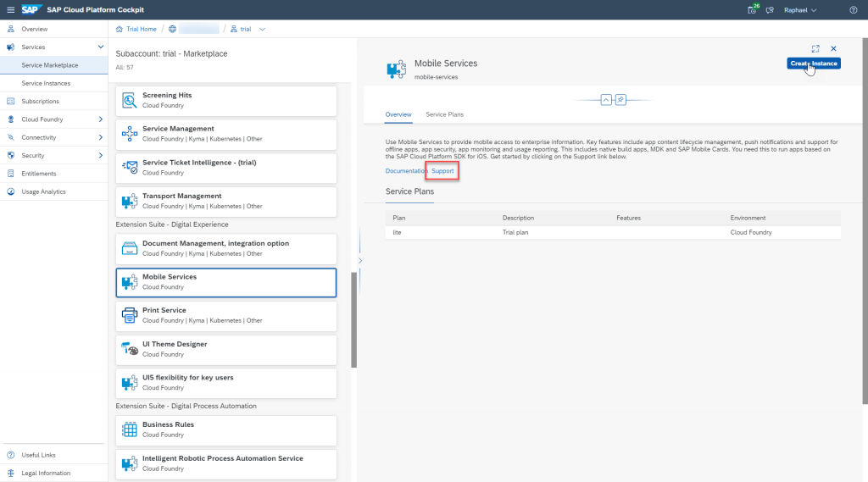Click the Transport Management puzzle icon
This screenshot has height=482, width=868.
(130, 201)
